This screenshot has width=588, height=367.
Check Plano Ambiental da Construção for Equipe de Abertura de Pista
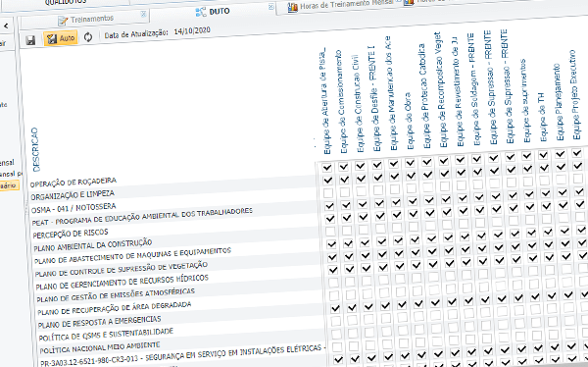pyautogui.click(x=330, y=231)
